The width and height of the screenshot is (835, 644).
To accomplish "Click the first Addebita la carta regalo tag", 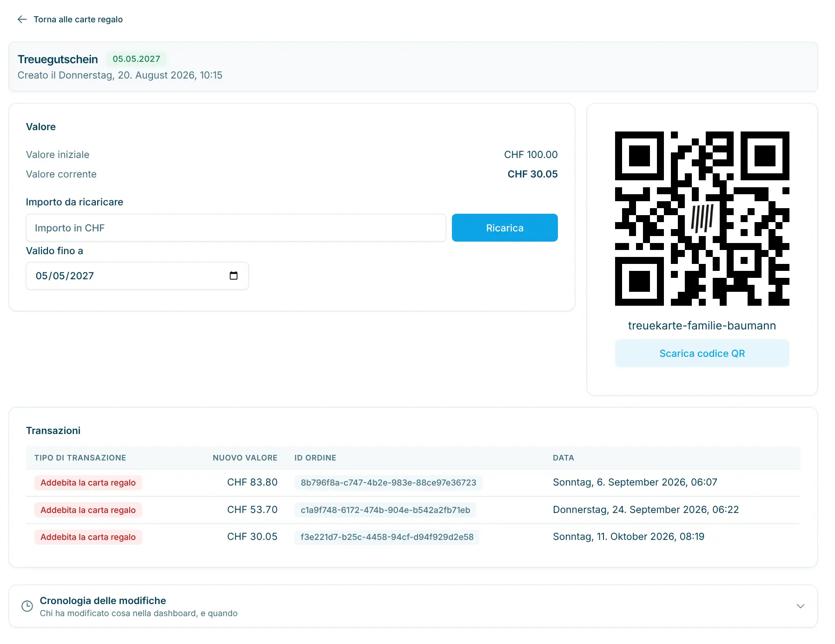I will pyautogui.click(x=88, y=482).
